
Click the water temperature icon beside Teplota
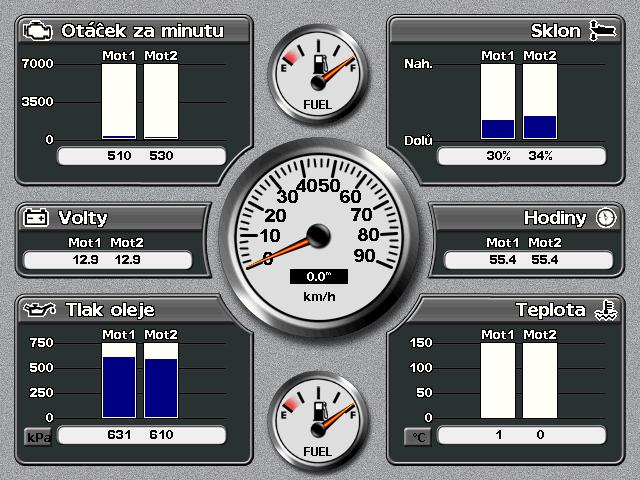[603, 310]
